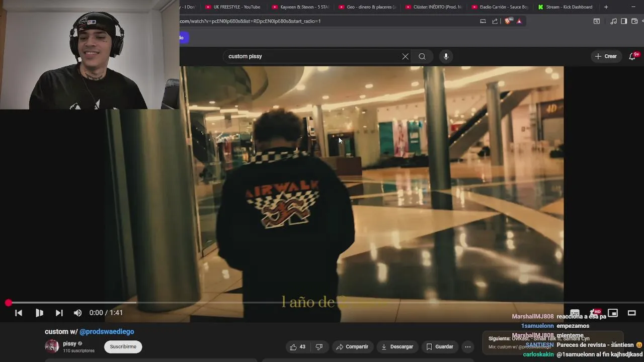Viewport: 644px width, 362px height.
Task: Click the Siguiente: Ovrkast. - Small Talk card
Action: pos(552,342)
